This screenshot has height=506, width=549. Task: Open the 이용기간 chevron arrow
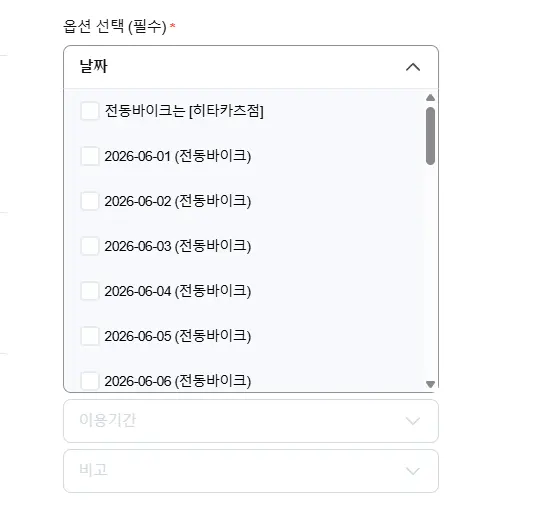pos(413,421)
